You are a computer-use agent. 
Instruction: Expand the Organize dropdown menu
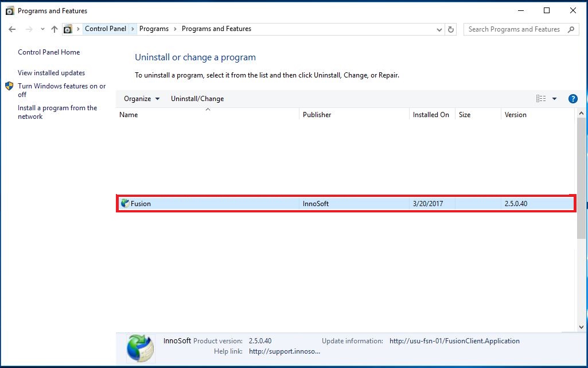[x=142, y=99]
